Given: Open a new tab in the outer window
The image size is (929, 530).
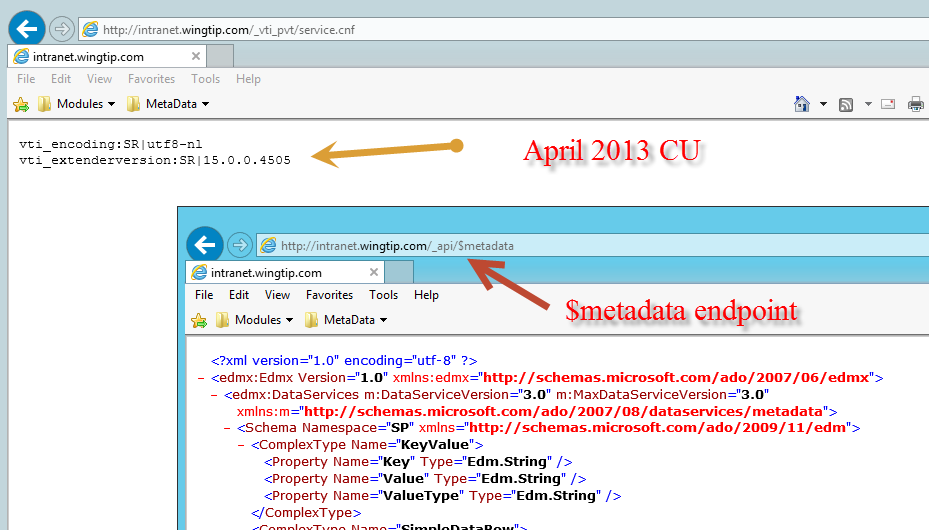Looking at the screenshot, I should click(220, 56).
